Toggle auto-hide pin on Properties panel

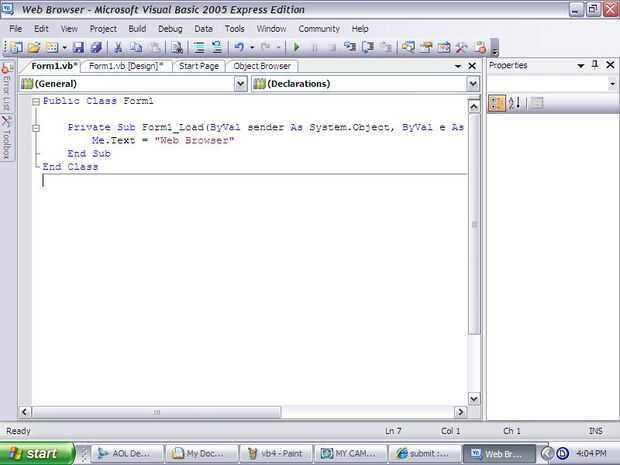(595, 65)
